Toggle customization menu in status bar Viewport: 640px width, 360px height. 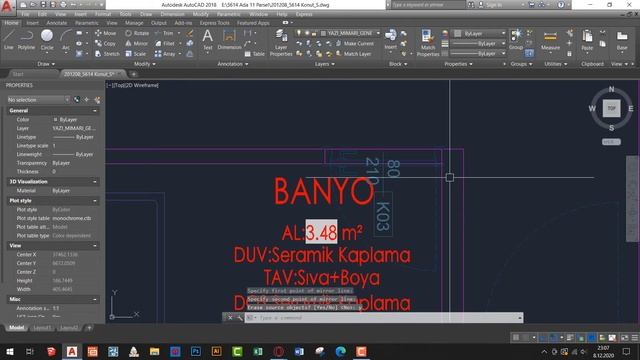click(635, 338)
